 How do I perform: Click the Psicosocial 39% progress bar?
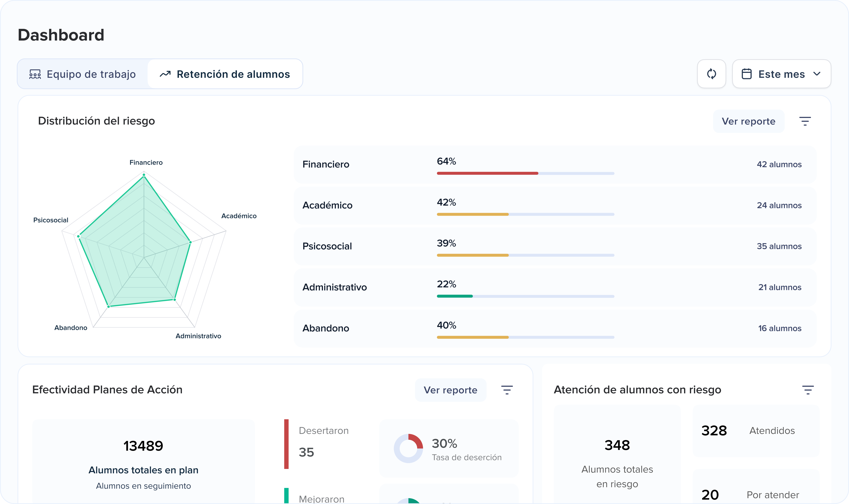(x=526, y=255)
